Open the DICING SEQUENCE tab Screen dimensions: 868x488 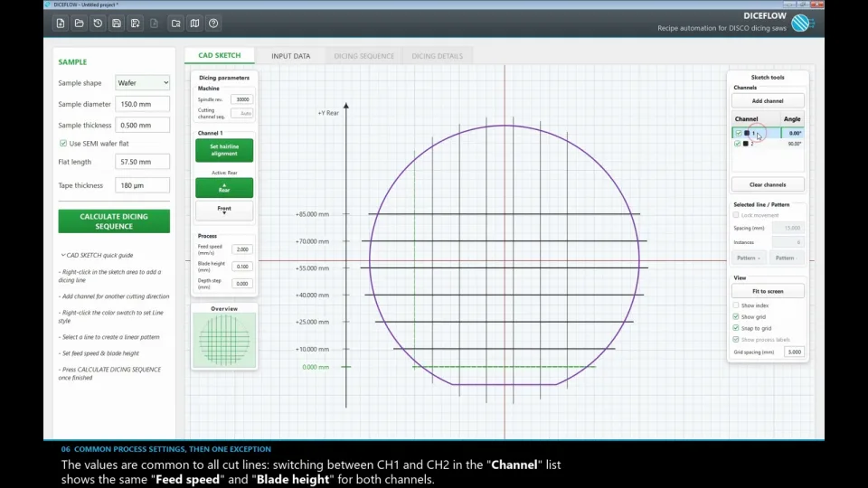click(x=363, y=56)
